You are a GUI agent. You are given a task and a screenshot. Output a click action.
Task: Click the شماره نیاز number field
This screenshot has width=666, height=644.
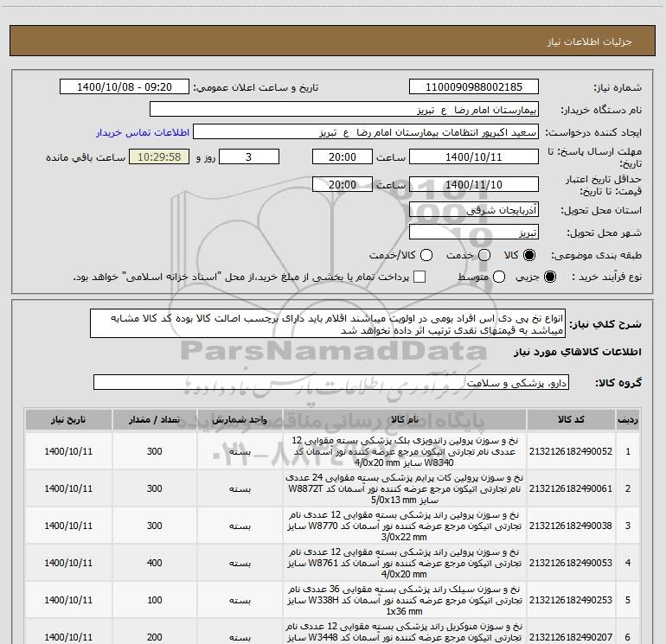point(474,87)
